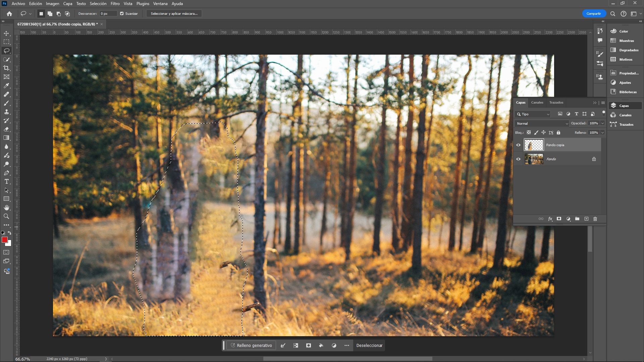
Task: Select the Clone Stamp tool
Action: click(x=6, y=112)
